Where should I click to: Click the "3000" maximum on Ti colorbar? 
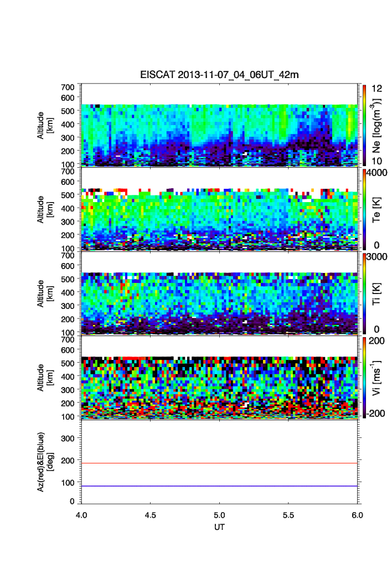377,257
